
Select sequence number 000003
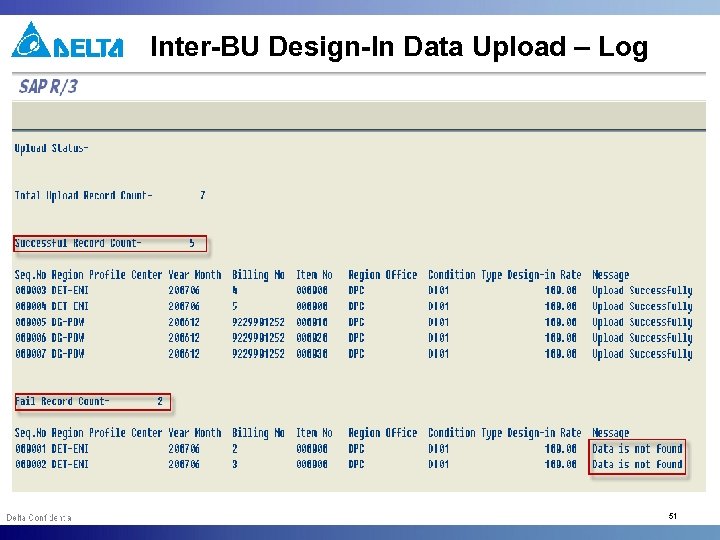pos(30,291)
